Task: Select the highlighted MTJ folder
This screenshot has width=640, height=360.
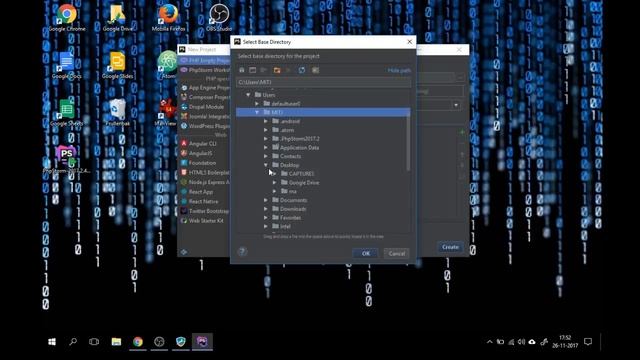Action: click(x=322, y=112)
